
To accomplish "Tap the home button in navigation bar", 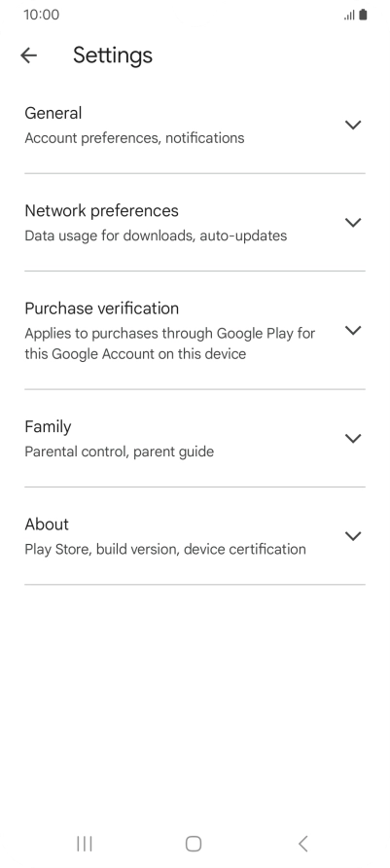I will coord(194,844).
